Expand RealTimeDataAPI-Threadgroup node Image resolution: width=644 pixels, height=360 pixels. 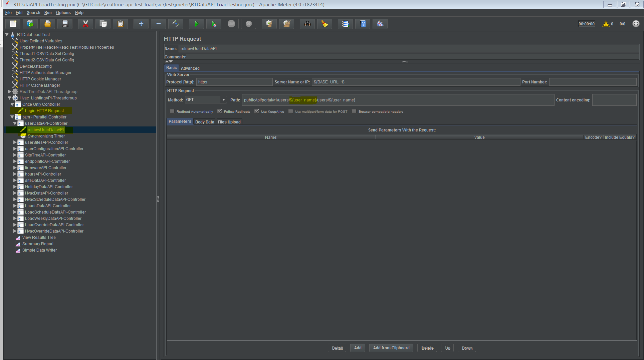coord(9,91)
